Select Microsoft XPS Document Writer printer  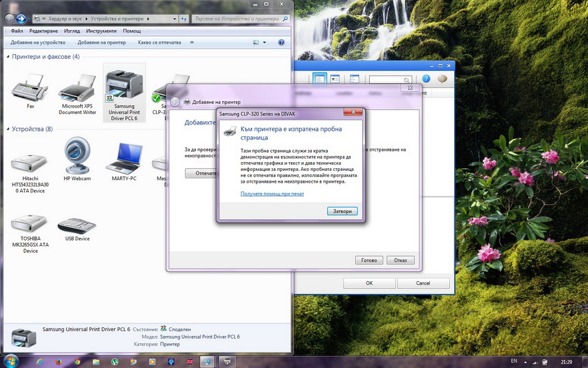click(77, 89)
